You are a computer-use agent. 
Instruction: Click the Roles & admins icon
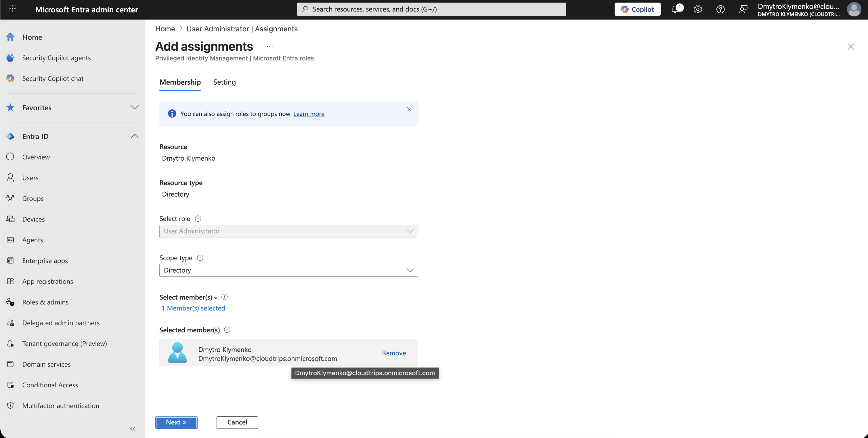(10, 302)
